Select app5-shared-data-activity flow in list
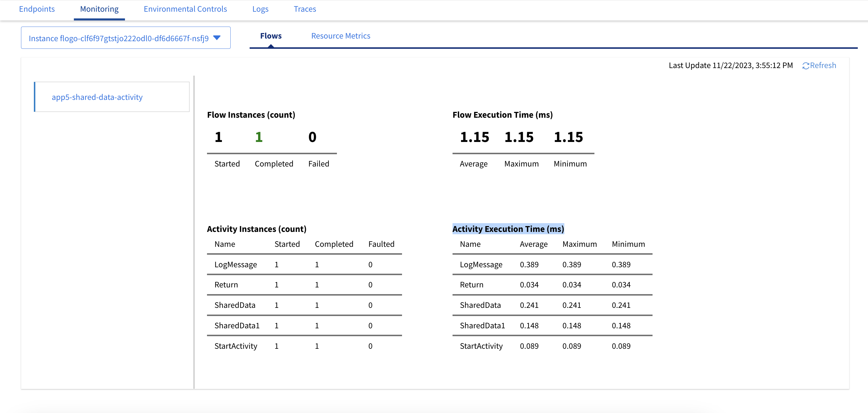This screenshot has width=868, height=413. click(x=97, y=97)
